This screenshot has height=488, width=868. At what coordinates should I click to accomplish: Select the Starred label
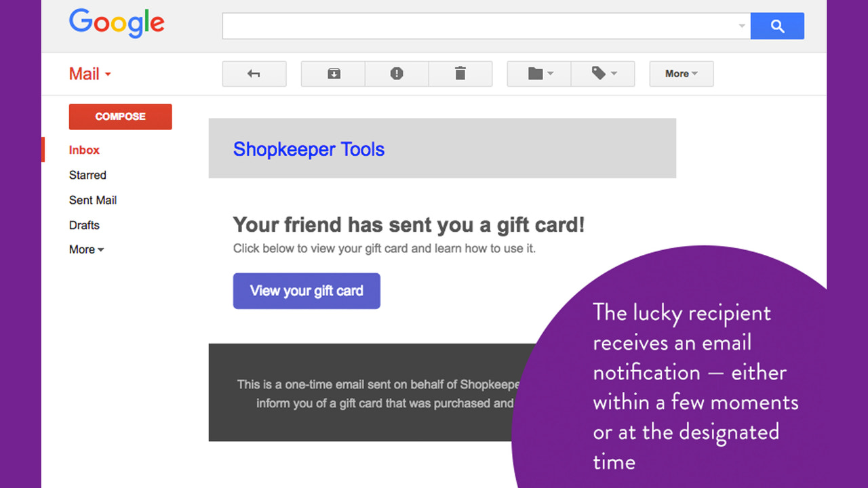pos(87,175)
